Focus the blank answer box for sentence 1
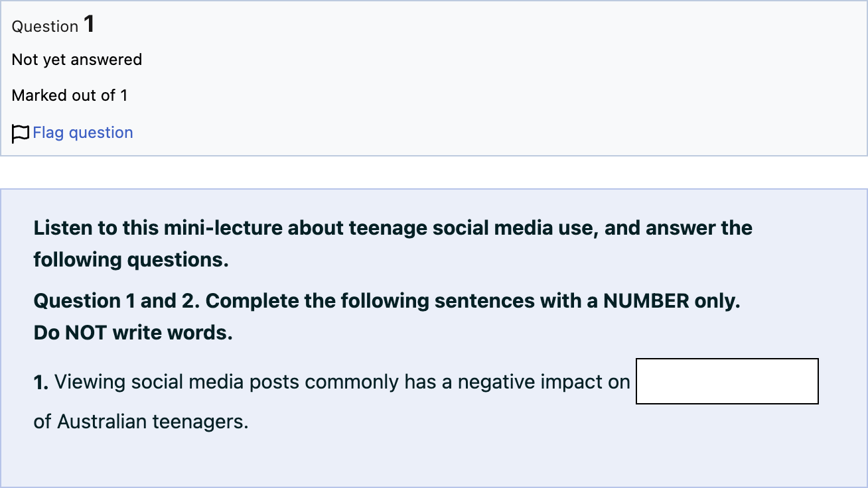 pyautogui.click(x=727, y=381)
